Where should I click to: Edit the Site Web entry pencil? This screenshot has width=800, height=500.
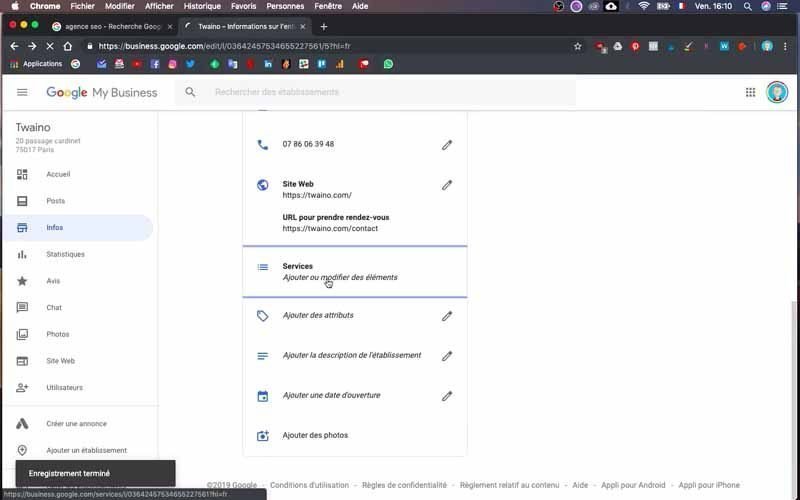coord(446,185)
